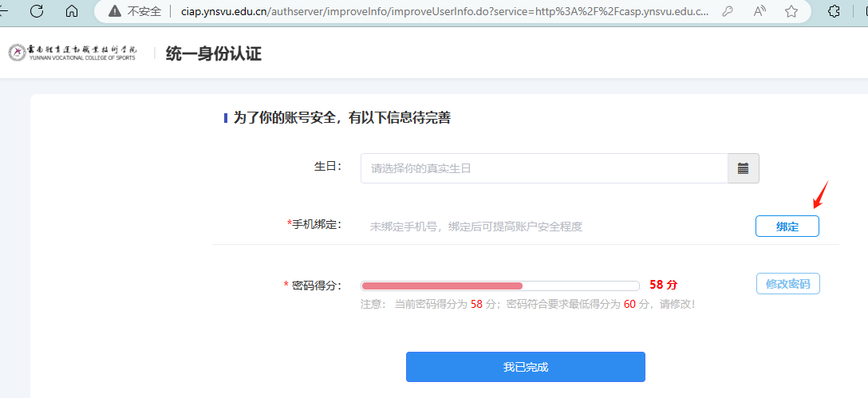Click the red 58 分 score value

(x=663, y=285)
